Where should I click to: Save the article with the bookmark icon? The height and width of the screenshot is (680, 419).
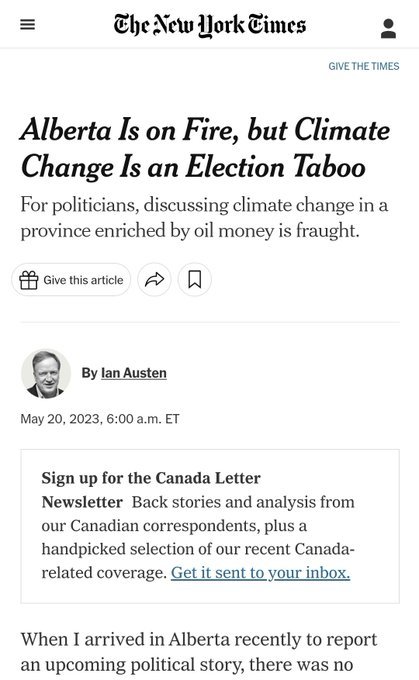click(195, 280)
